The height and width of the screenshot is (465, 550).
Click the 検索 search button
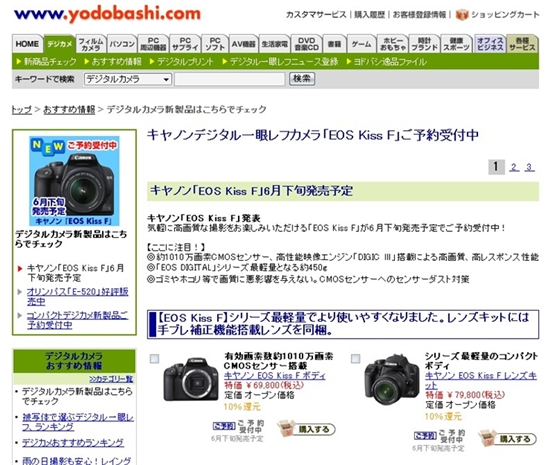302,79
